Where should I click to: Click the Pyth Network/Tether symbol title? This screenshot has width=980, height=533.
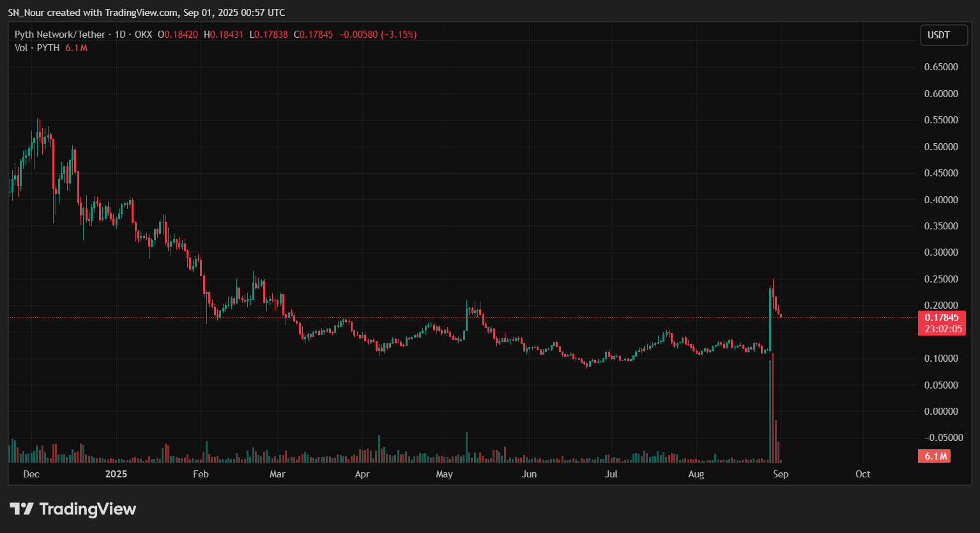pyautogui.click(x=61, y=35)
